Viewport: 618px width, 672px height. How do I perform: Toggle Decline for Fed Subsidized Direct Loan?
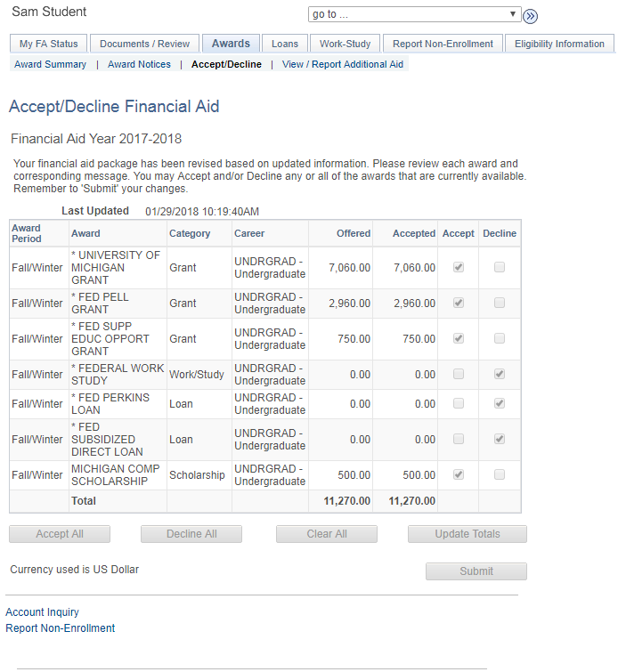click(x=500, y=439)
